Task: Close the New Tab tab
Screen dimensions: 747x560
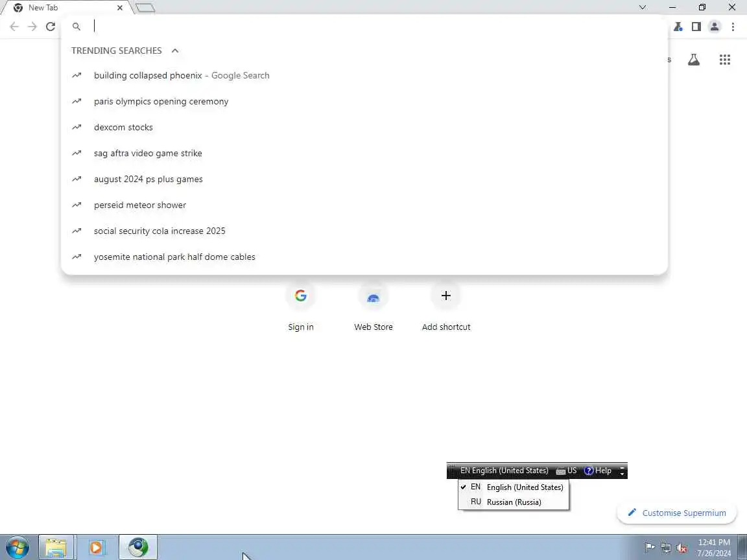Action: click(119, 8)
